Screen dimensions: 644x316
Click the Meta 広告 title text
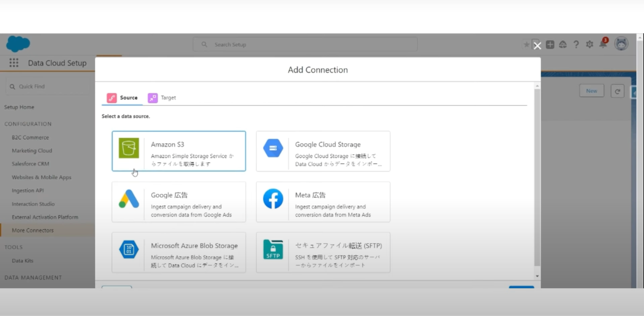pyautogui.click(x=310, y=195)
